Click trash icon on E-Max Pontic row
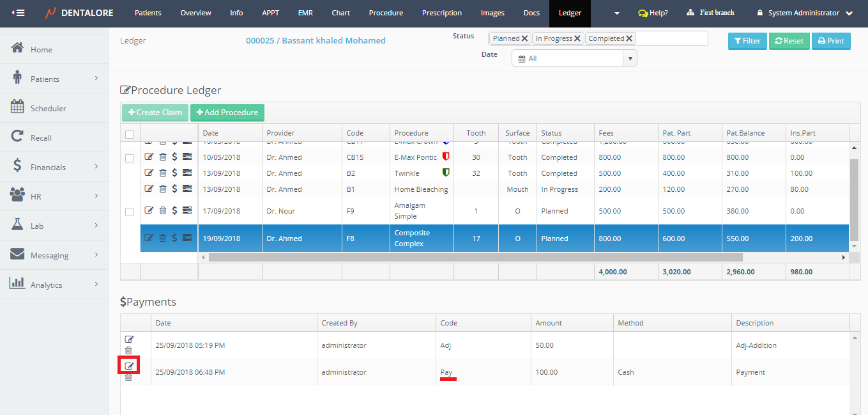This screenshot has height=415, width=868. tap(163, 157)
